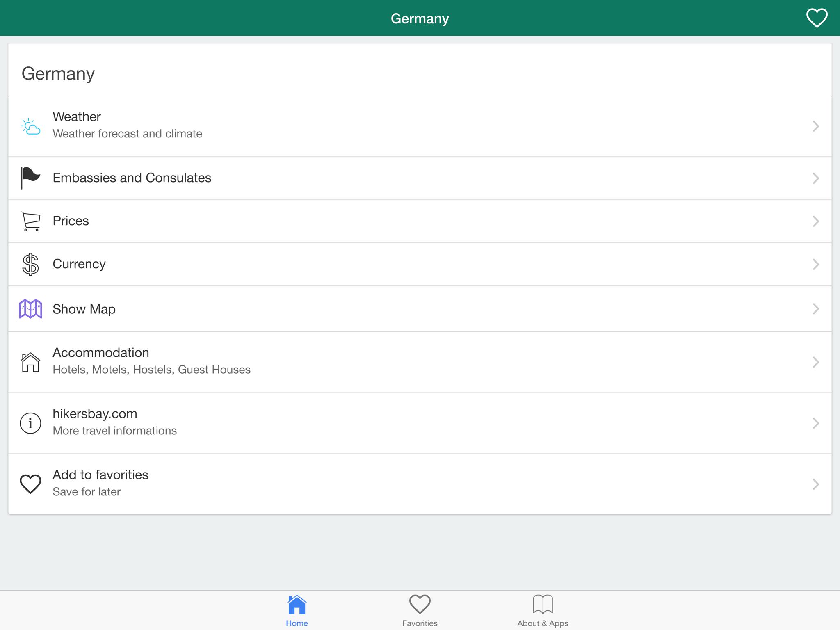
Task: Click the heart icon beside Add to favorities
Action: [30, 484]
